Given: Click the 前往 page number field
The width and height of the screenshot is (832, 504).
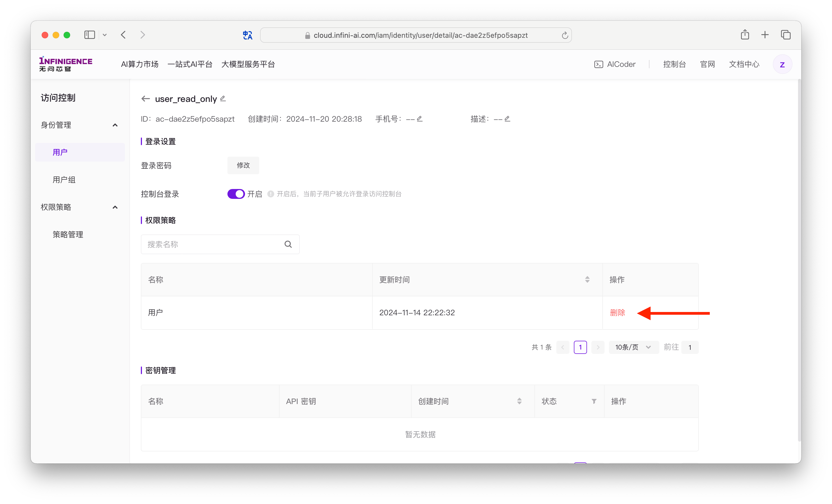Looking at the screenshot, I should pos(690,347).
